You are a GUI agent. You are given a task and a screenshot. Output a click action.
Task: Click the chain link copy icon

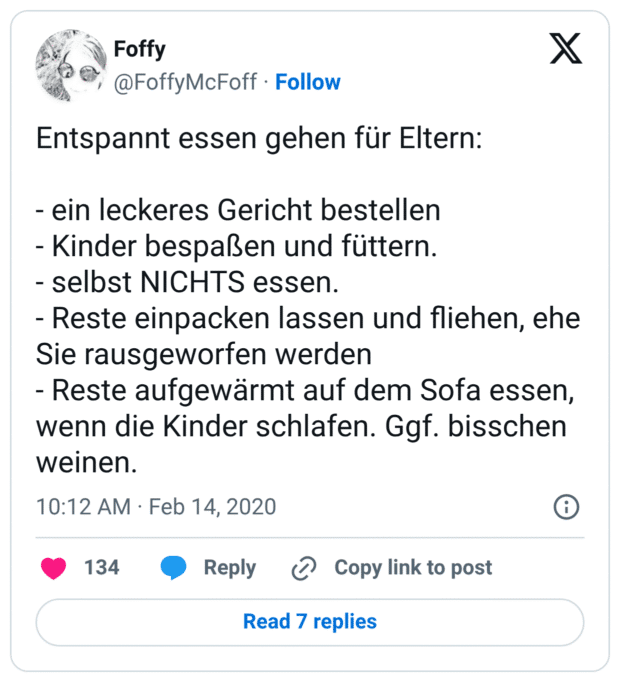(x=303, y=569)
